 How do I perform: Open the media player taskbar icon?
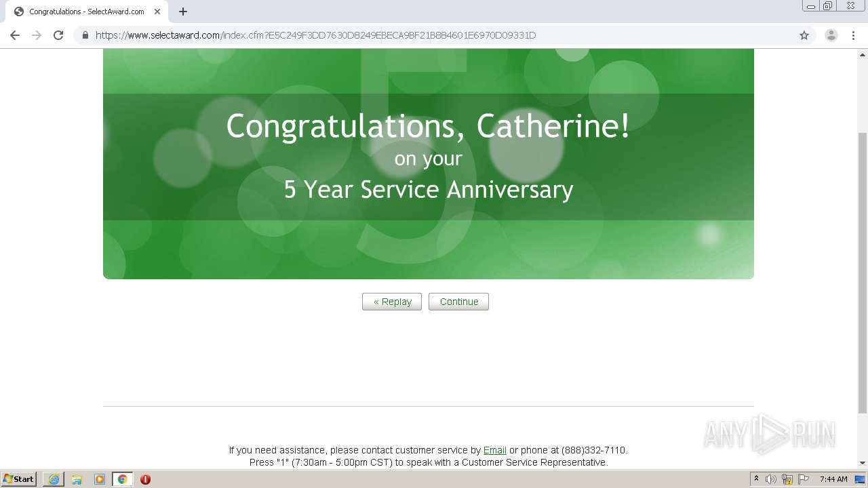point(100,479)
